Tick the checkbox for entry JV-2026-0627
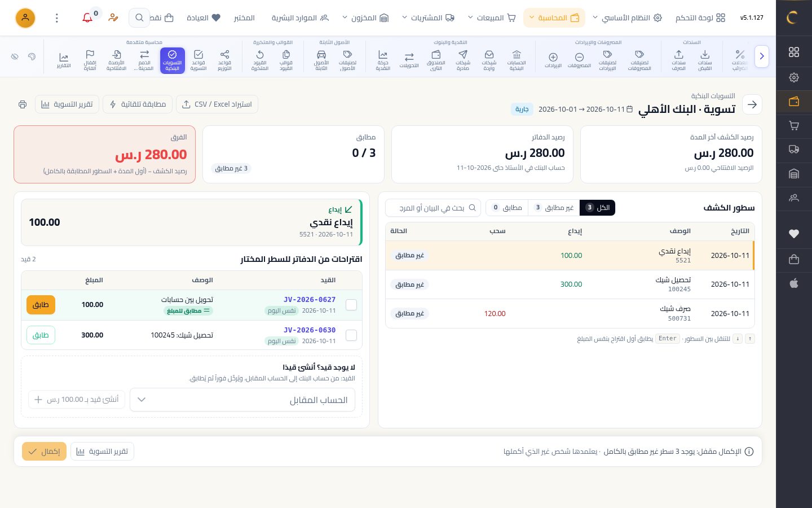The height and width of the screenshot is (508, 812). 351,305
